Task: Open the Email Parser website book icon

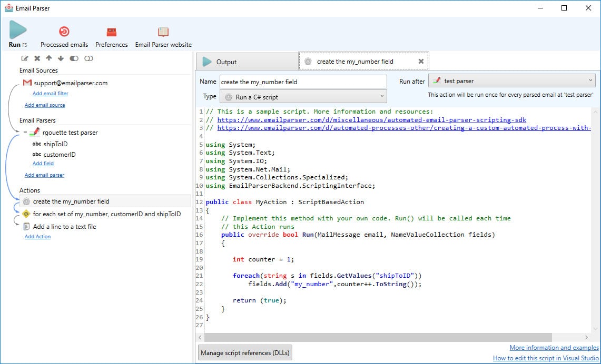Action: coord(163,32)
